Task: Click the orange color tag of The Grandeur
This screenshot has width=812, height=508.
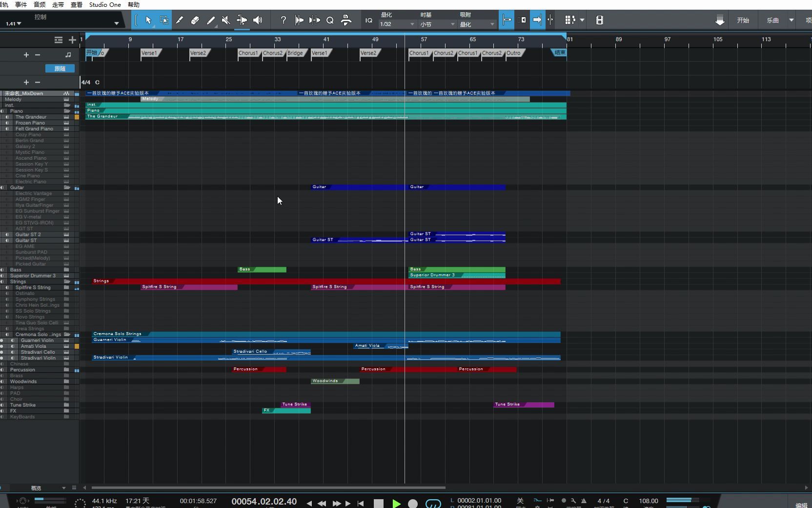Action: [77, 117]
